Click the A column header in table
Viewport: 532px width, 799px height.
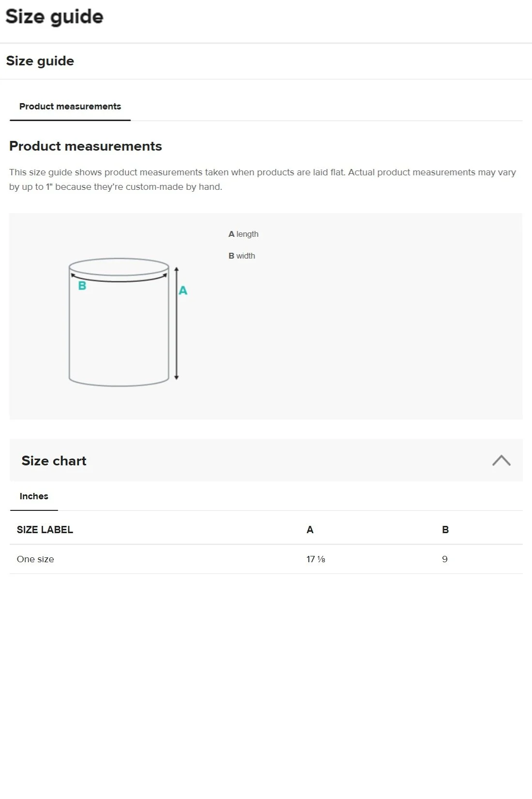tap(310, 530)
